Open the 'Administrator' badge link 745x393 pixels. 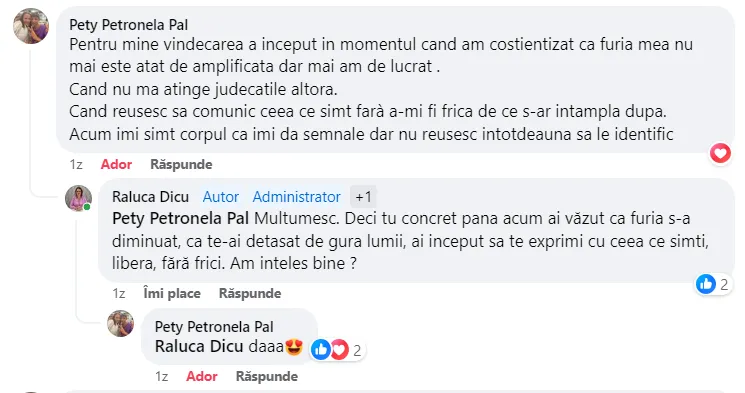296,197
